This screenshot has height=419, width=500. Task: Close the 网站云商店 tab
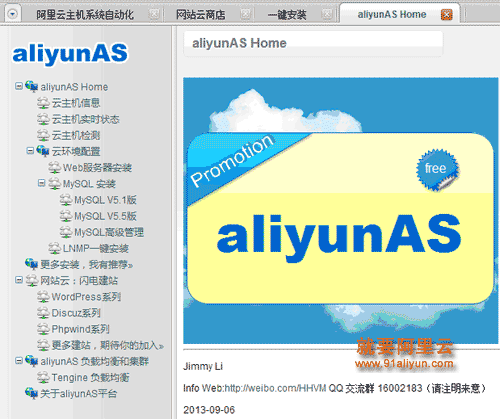pyautogui.click(x=245, y=14)
